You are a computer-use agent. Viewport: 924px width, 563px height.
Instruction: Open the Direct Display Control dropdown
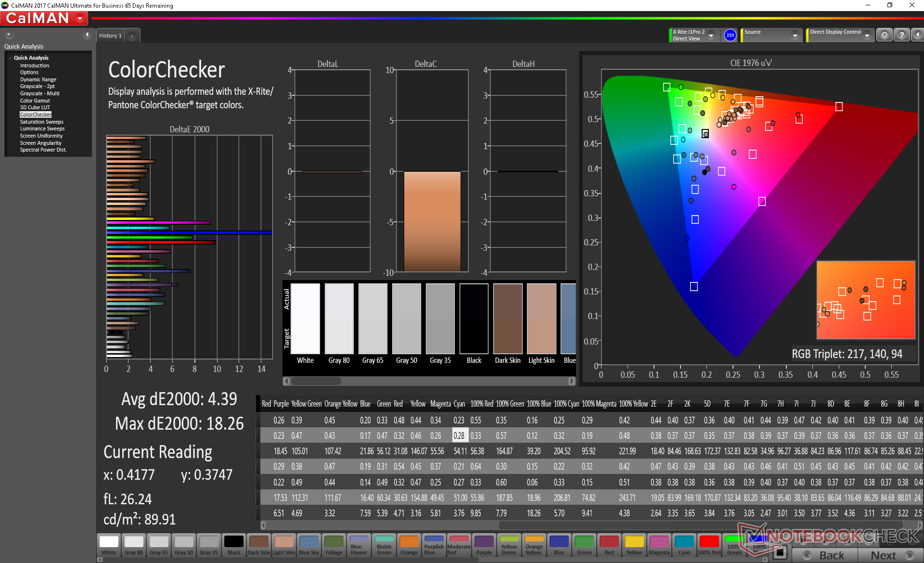pos(867,36)
